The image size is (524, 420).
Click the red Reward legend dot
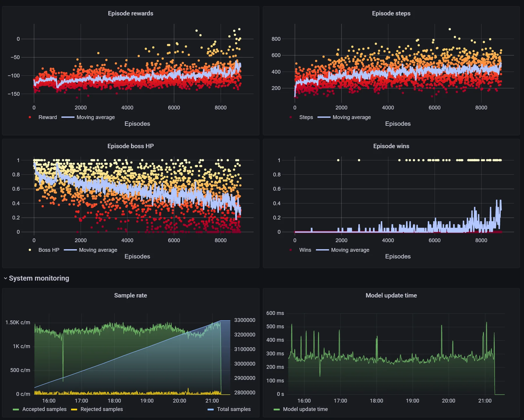pos(30,117)
